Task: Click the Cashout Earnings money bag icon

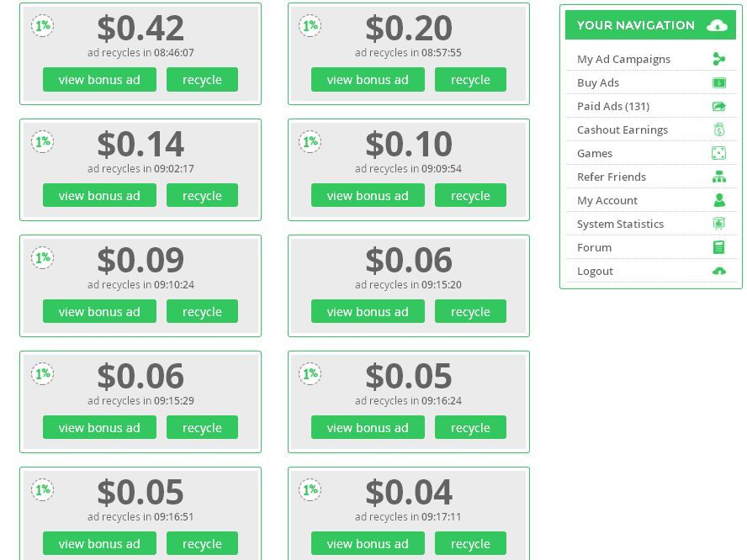Action: (719, 129)
